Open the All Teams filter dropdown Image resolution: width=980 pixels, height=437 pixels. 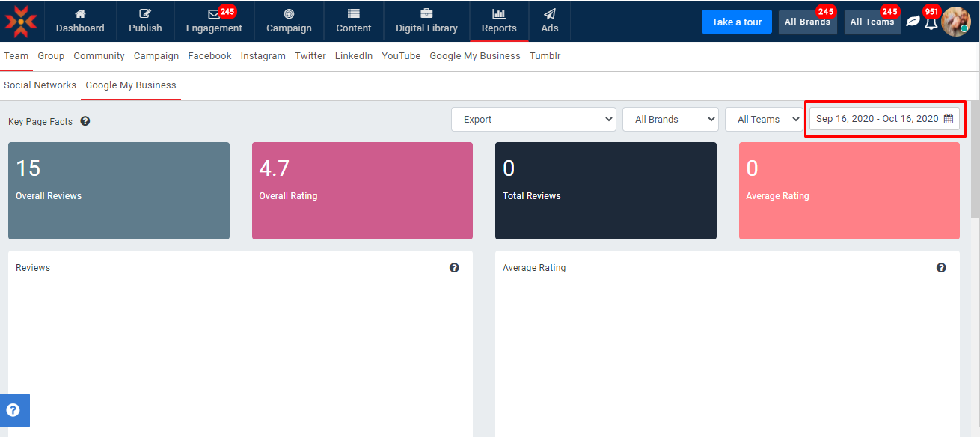tap(763, 120)
